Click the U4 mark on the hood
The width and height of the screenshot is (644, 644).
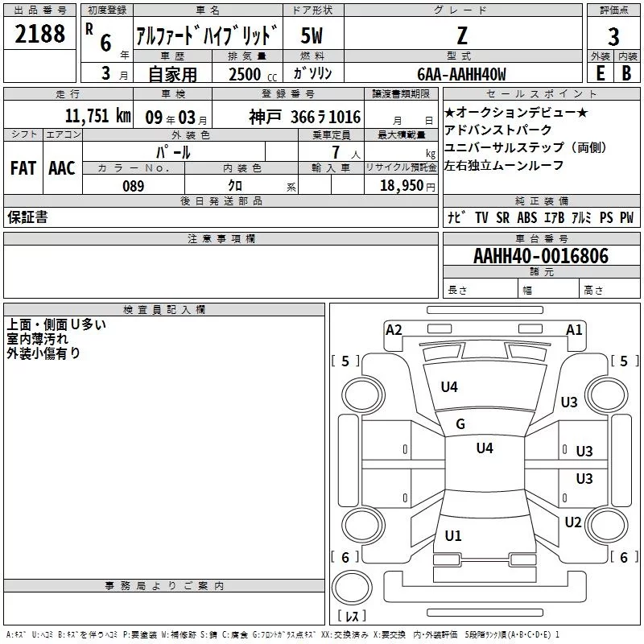point(449,387)
